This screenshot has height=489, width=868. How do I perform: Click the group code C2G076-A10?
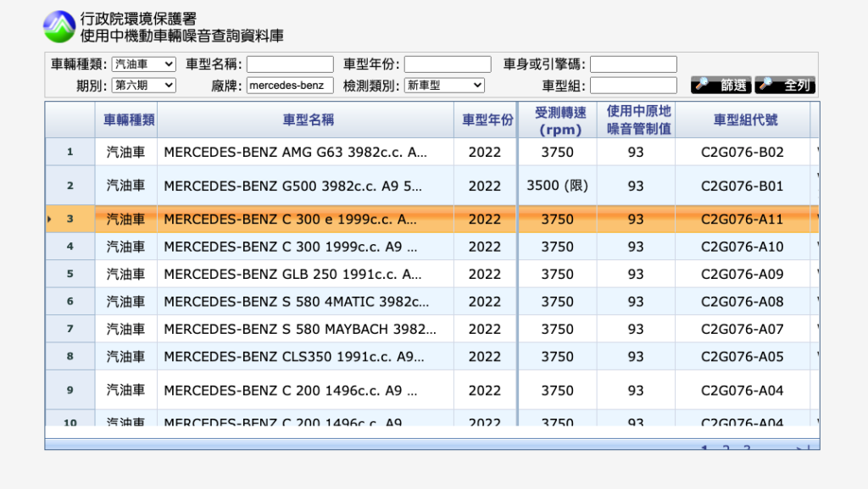743,247
